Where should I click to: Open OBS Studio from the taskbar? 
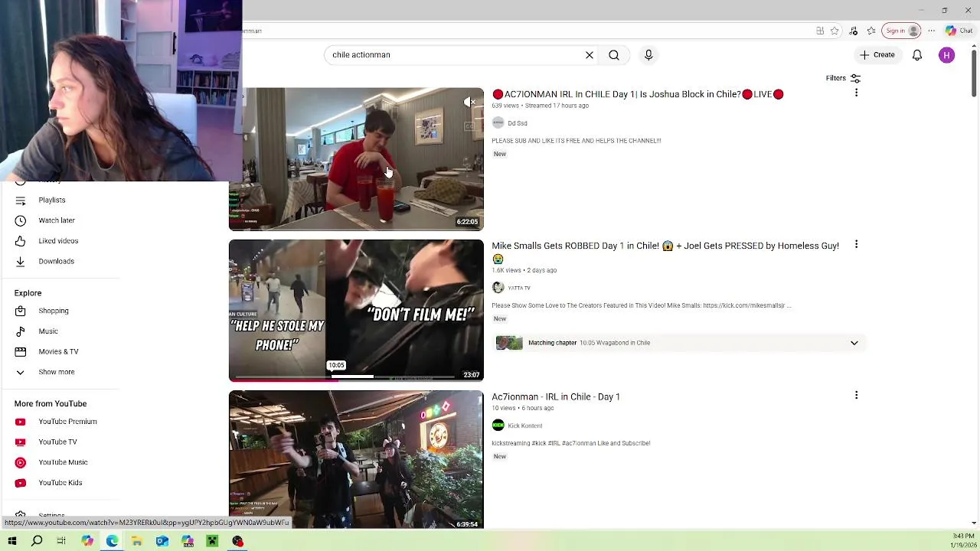(237, 541)
